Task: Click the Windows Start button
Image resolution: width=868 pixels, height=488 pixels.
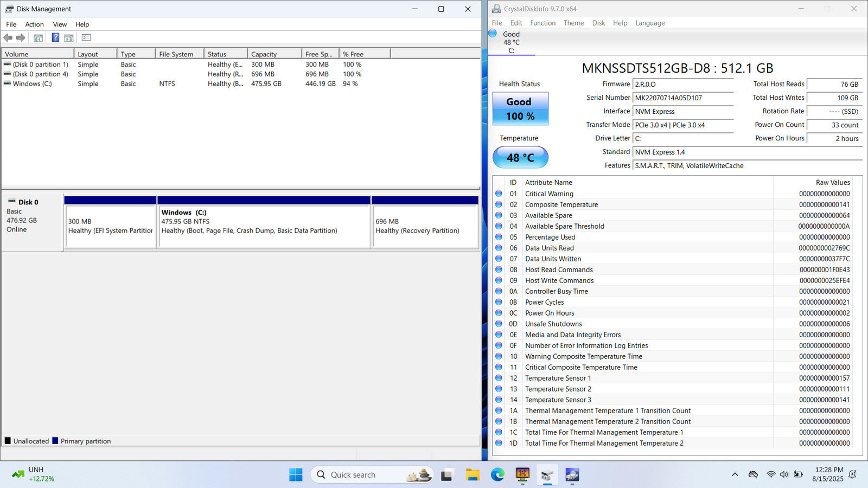Action: click(296, 475)
